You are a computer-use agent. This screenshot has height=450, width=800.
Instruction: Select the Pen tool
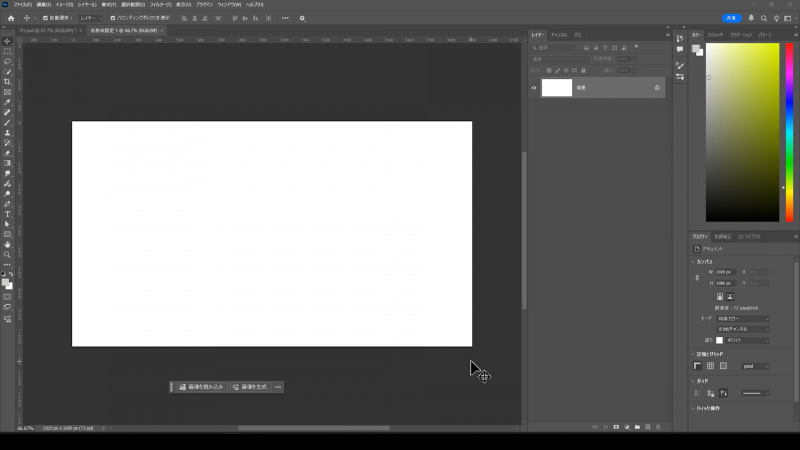(7, 204)
